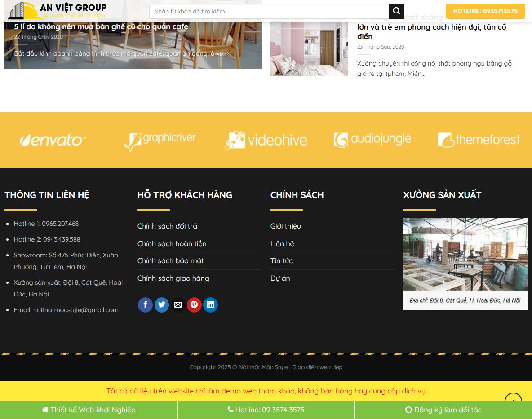
Task: Open bedroom interior article title
Action: [431, 31]
